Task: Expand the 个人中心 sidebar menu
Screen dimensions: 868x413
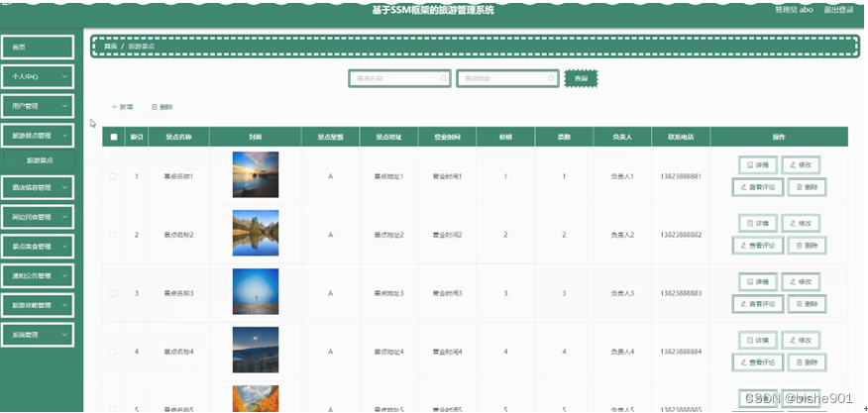Action: tap(37, 76)
